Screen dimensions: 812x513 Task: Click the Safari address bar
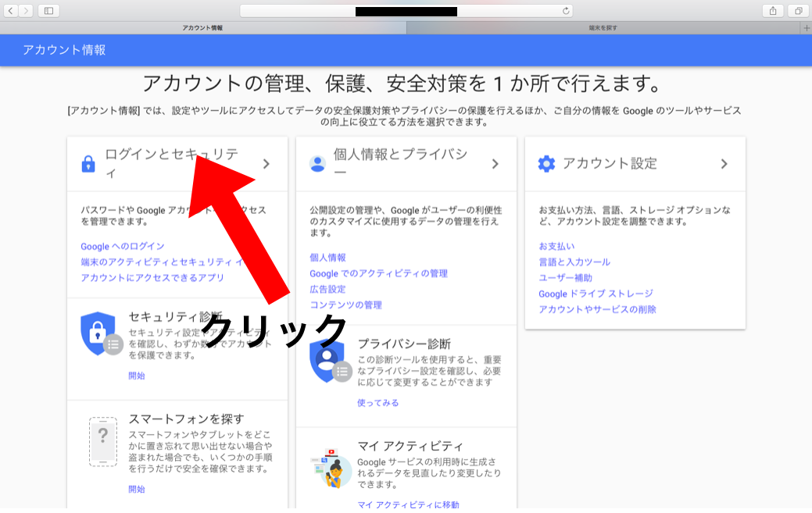pos(406,11)
